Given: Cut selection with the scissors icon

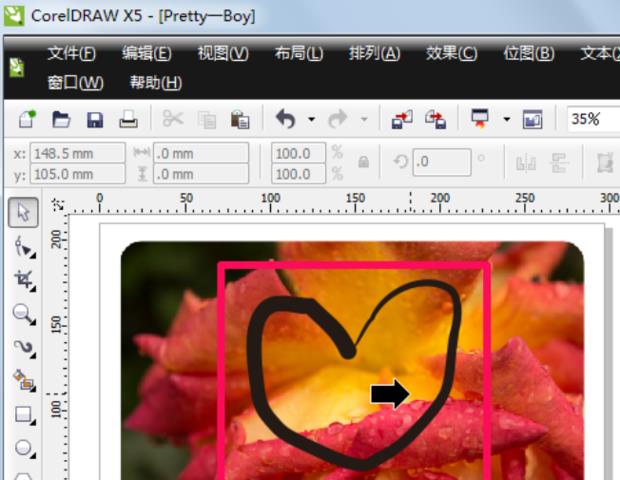Looking at the screenshot, I should [x=173, y=119].
